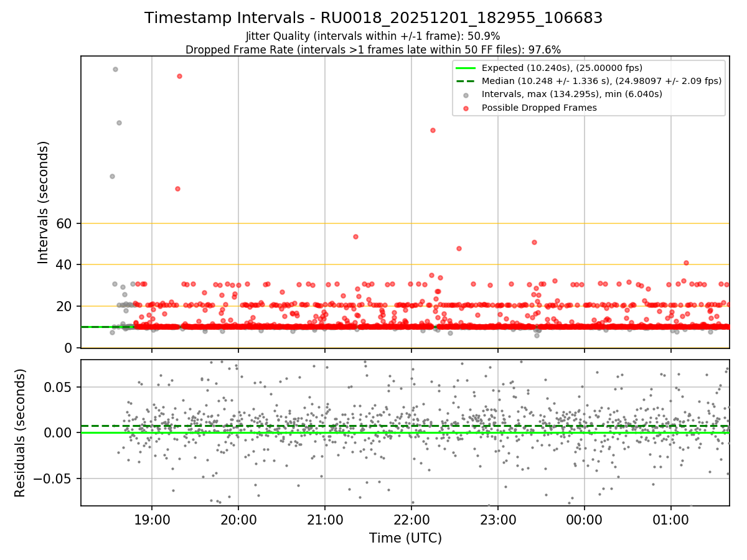Click the 01:00 tick label on time axis
Viewport: 747px width, 560px height.
(x=670, y=520)
